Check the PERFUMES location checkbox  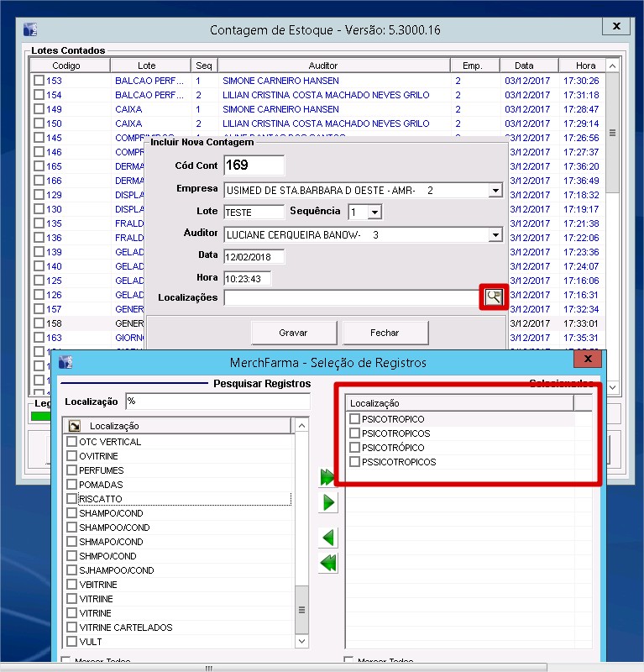(x=72, y=470)
